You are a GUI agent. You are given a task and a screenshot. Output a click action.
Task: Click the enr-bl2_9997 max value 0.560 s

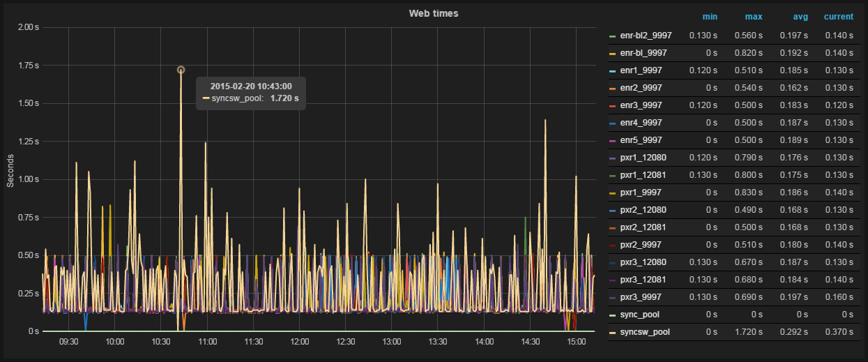[x=748, y=35]
